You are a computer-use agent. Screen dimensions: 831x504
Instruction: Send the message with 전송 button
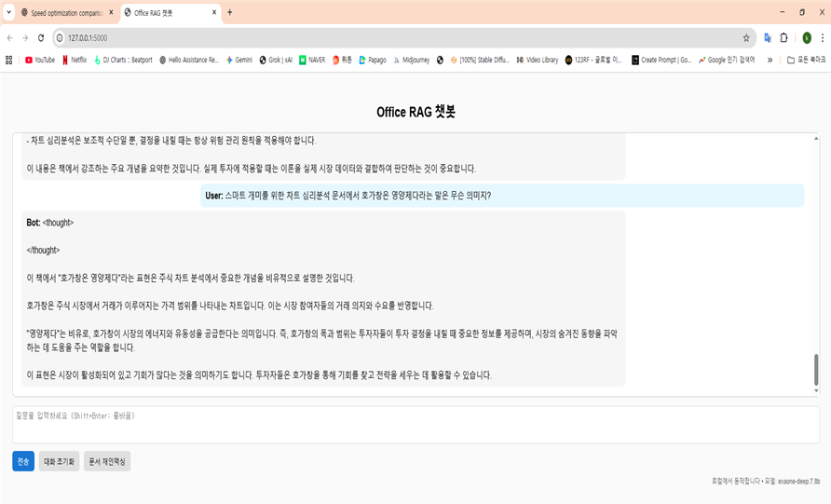(23, 461)
